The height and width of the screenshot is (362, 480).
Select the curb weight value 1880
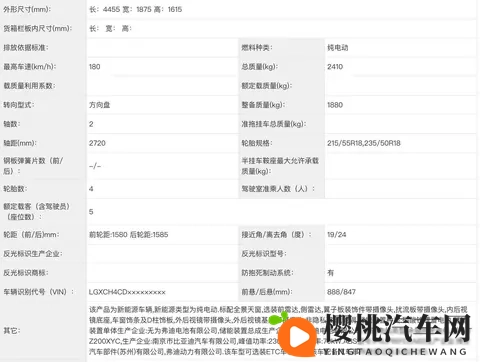click(335, 105)
